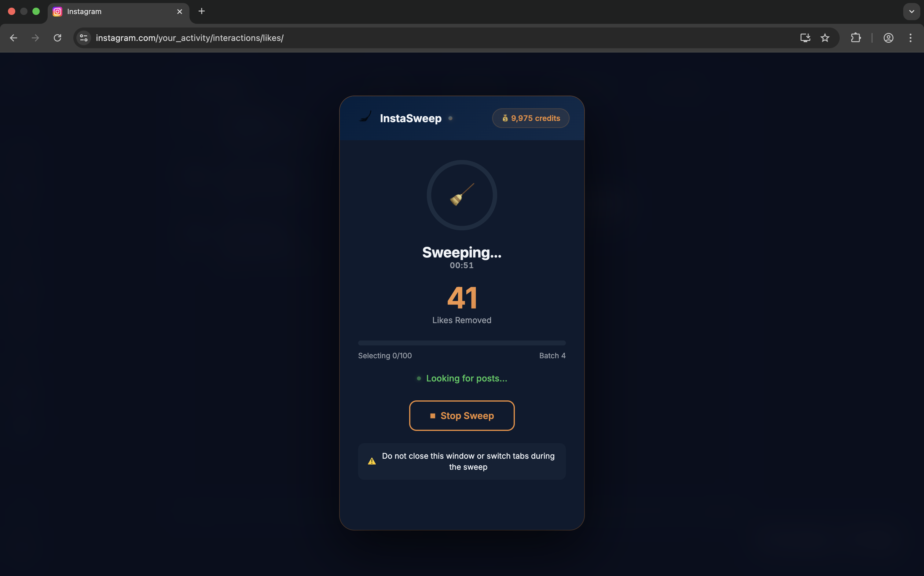Bookmark this page with the star icon
This screenshot has height=576, width=924.
click(825, 38)
